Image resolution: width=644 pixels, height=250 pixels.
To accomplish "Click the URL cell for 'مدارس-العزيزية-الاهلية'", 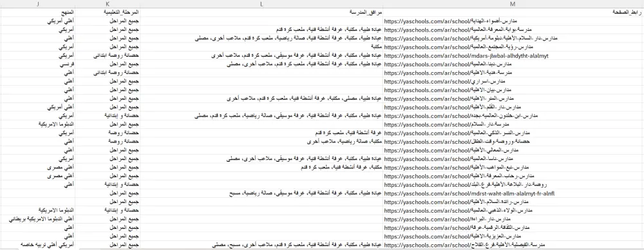I will tap(513, 236).
